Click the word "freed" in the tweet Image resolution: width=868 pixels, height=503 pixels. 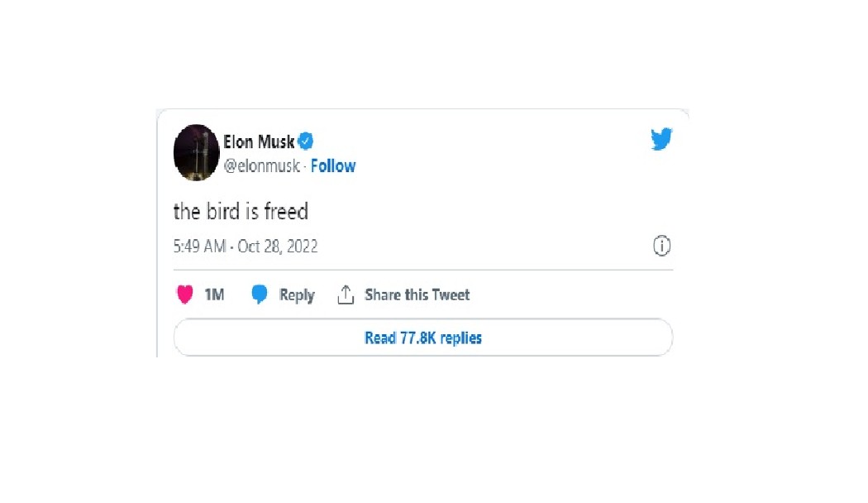pyautogui.click(x=286, y=212)
